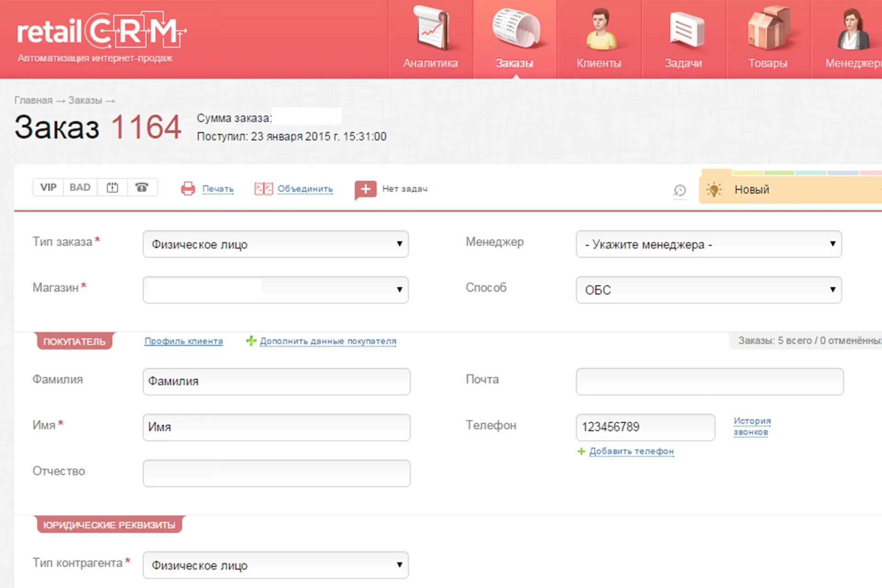
Task: Click the Объединить merge icon
Action: (263, 188)
